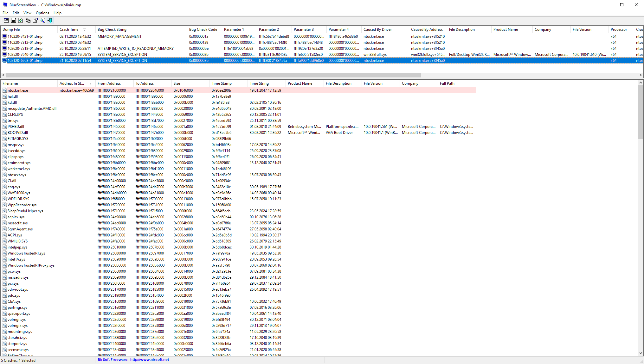Open the Options menu
The height and width of the screenshot is (364, 644).
click(42, 13)
